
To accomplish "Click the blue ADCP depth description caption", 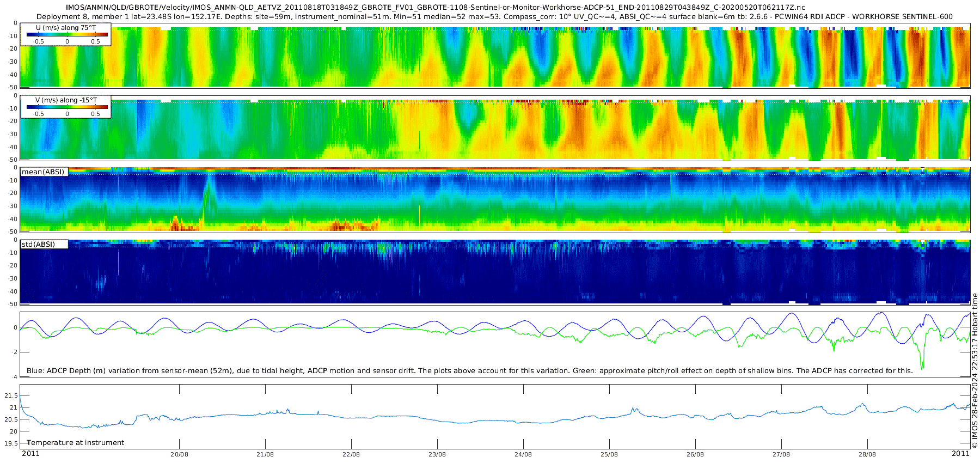I will click(x=469, y=371).
